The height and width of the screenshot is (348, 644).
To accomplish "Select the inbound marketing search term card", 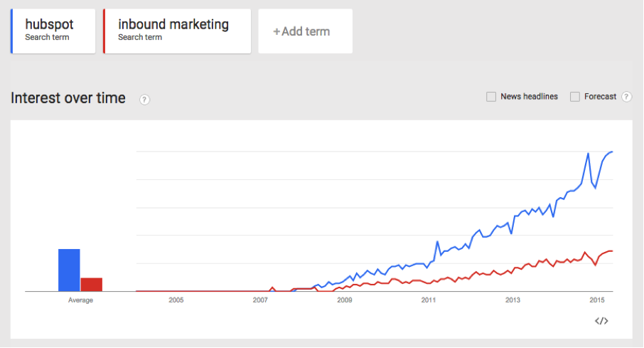I will click(177, 31).
